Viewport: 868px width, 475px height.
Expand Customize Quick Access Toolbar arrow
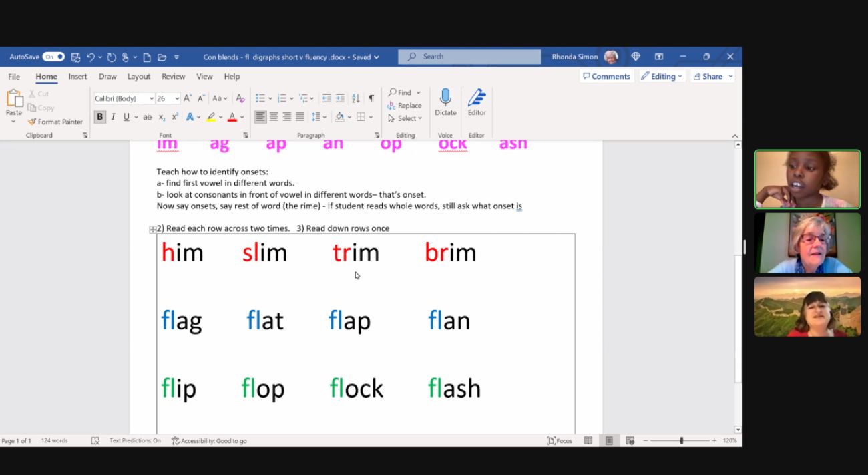pos(177,57)
